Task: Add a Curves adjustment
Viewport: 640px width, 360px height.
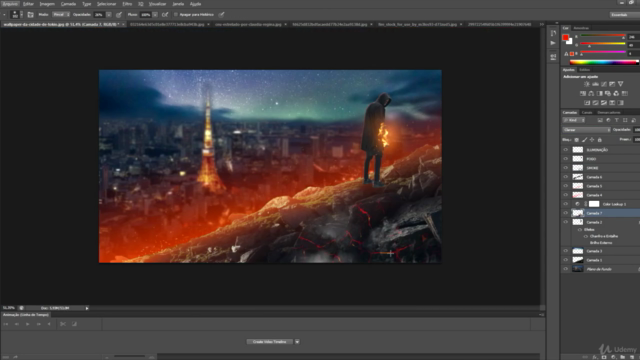Action: click(604, 84)
